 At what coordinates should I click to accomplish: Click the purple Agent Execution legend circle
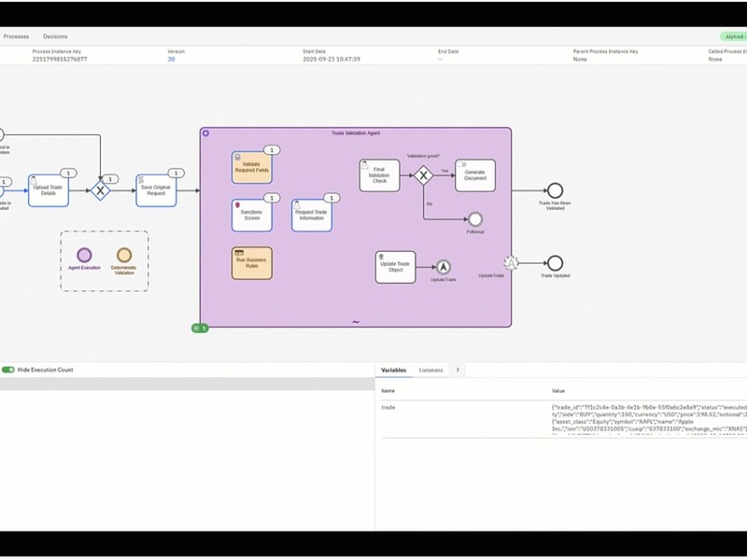pos(84,255)
